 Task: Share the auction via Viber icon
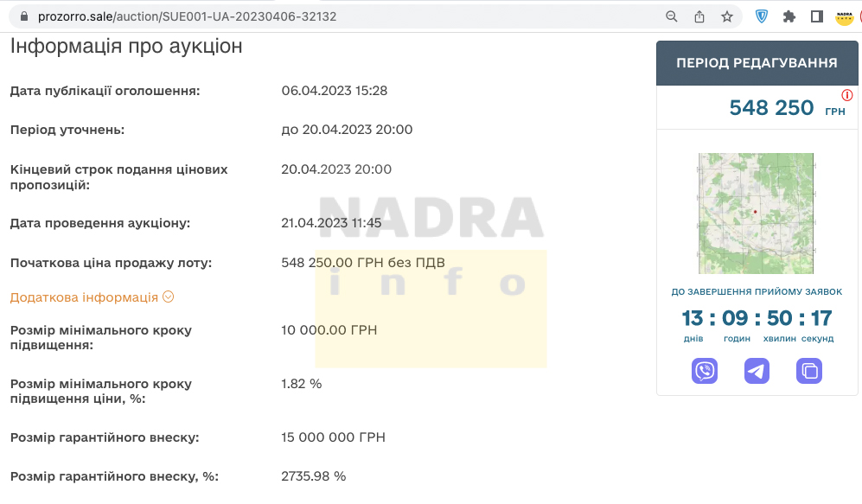705,371
